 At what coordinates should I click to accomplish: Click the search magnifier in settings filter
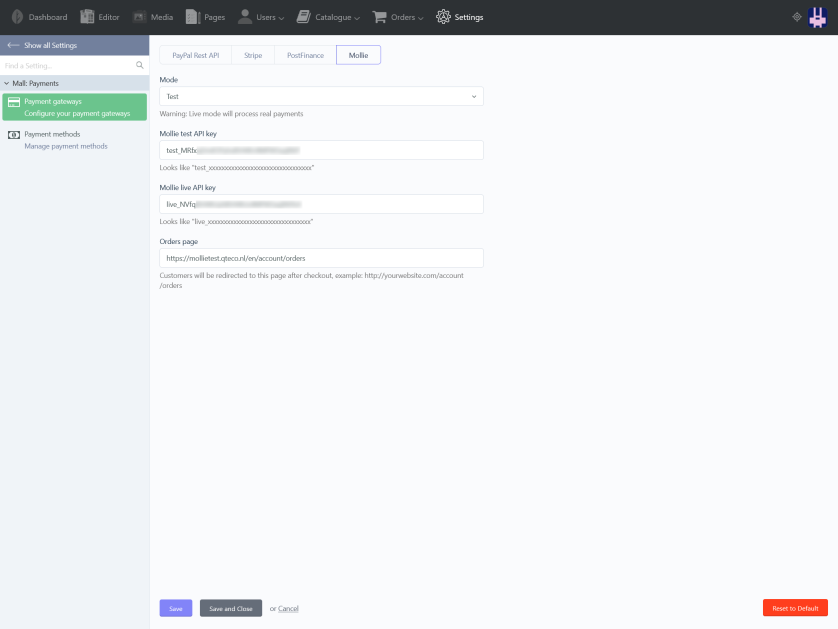[x=139, y=65]
